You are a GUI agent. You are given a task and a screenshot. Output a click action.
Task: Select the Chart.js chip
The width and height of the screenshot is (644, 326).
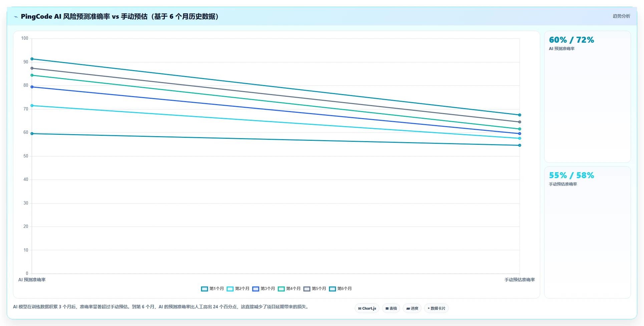click(x=367, y=308)
